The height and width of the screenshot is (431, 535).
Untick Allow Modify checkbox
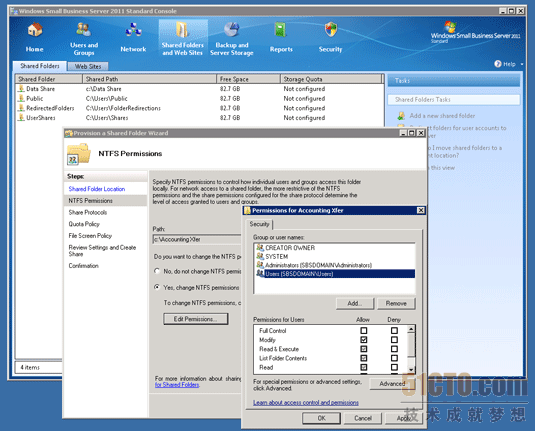pyautogui.click(x=364, y=340)
